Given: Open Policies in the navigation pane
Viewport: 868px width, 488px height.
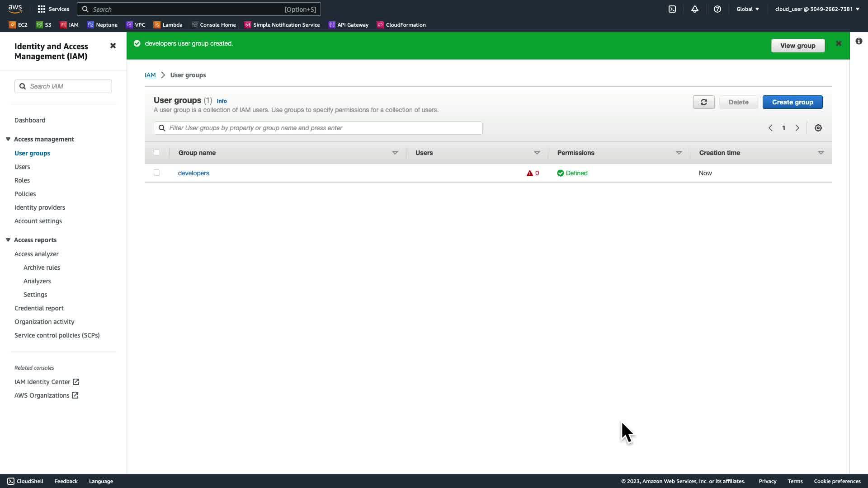Looking at the screenshot, I should [25, 194].
